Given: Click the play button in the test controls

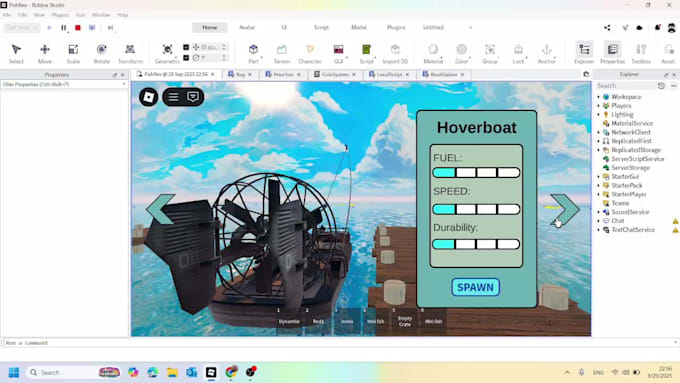Looking at the screenshot, I should click(49, 28).
